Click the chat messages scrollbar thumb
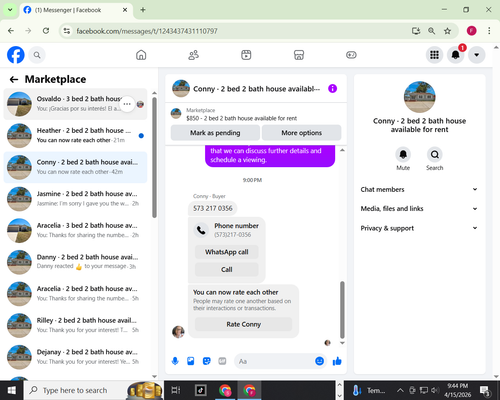Viewport: 500px width, 400px height. tap(342, 310)
